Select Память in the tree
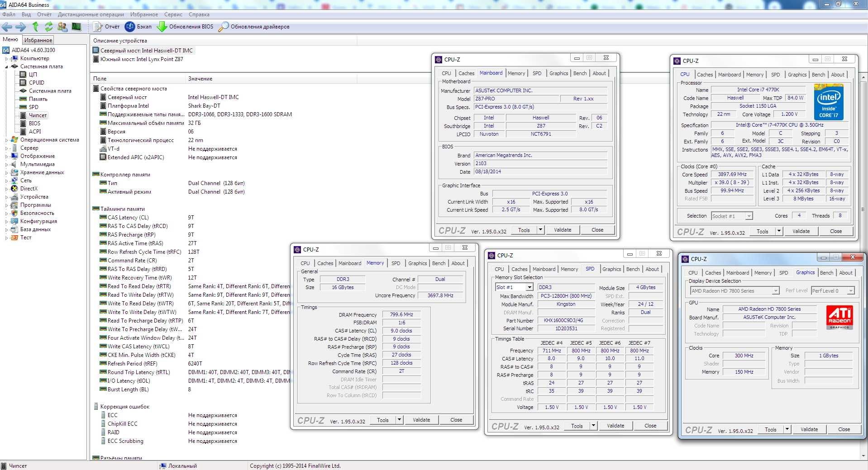 tap(38, 99)
